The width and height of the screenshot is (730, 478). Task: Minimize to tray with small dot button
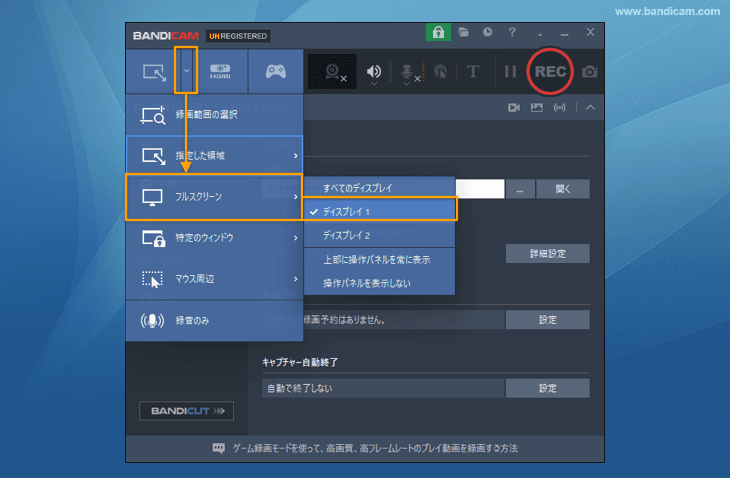tap(540, 35)
